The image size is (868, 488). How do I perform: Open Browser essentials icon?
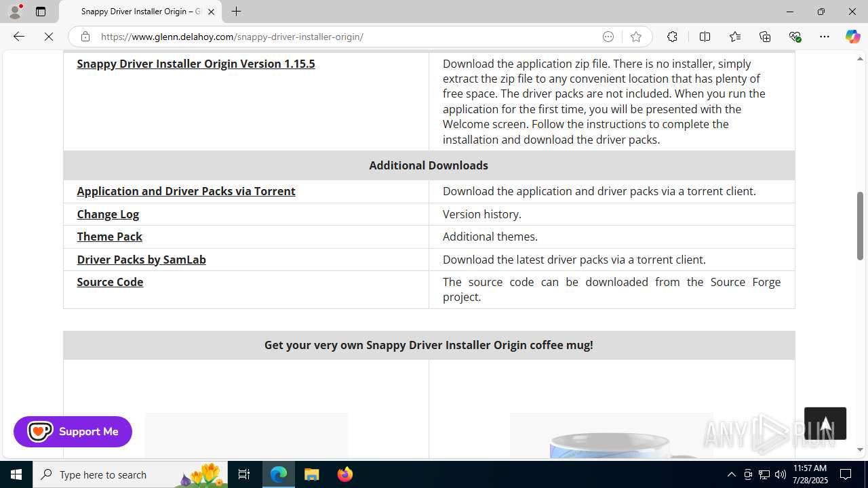[795, 37]
